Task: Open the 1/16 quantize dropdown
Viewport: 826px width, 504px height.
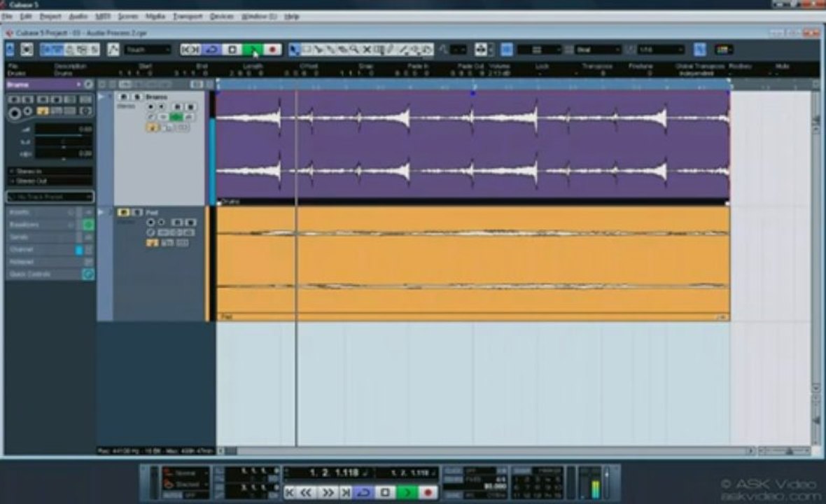Action: point(661,50)
